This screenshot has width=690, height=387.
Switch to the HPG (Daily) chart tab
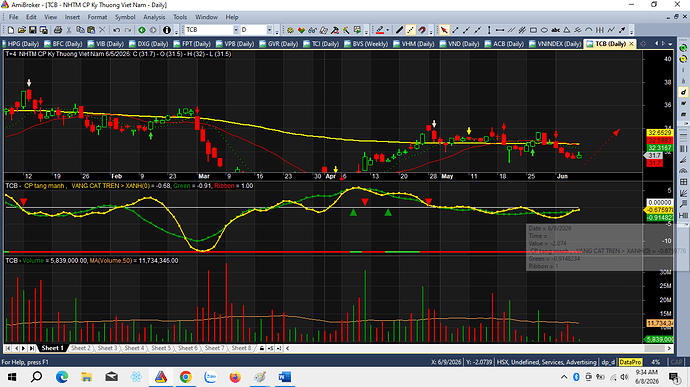point(20,44)
